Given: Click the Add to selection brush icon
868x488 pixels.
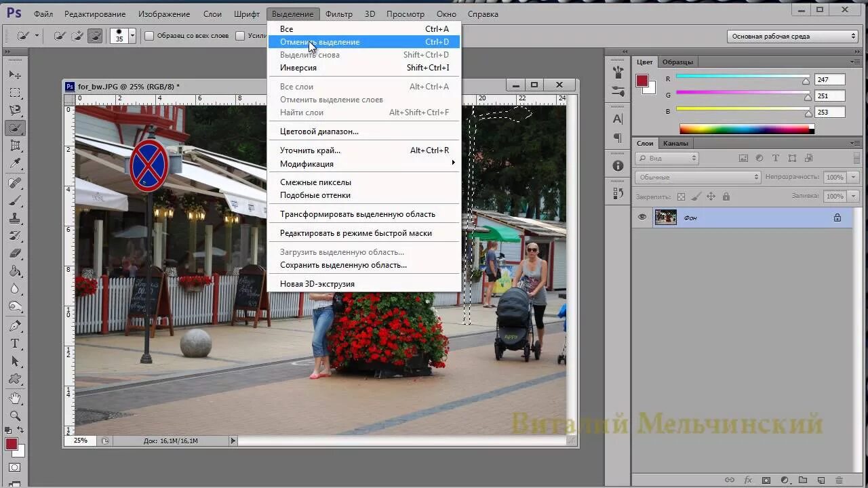Looking at the screenshot, I should click(x=77, y=36).
